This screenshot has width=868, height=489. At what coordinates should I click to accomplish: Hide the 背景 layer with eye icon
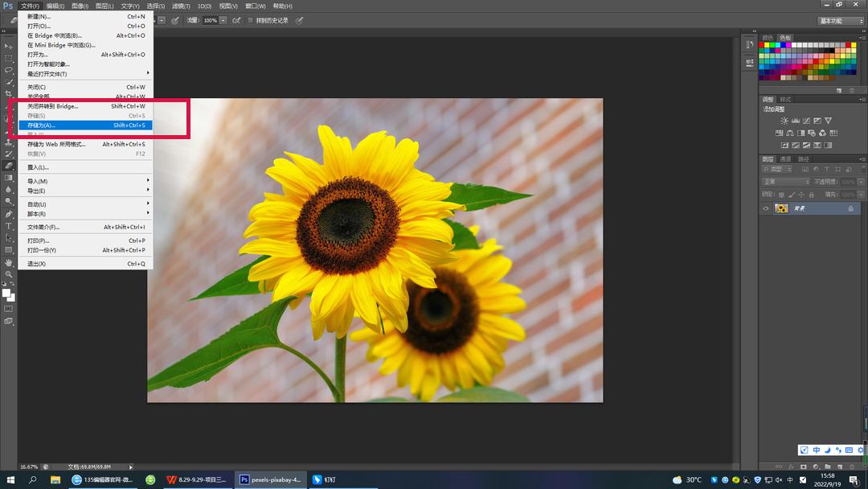(766, 208)
